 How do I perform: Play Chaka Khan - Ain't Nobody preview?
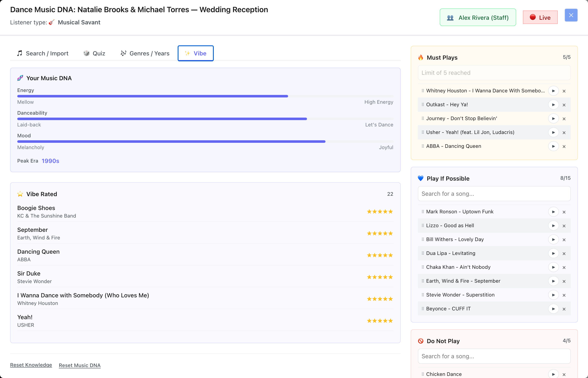click(553, 267)
